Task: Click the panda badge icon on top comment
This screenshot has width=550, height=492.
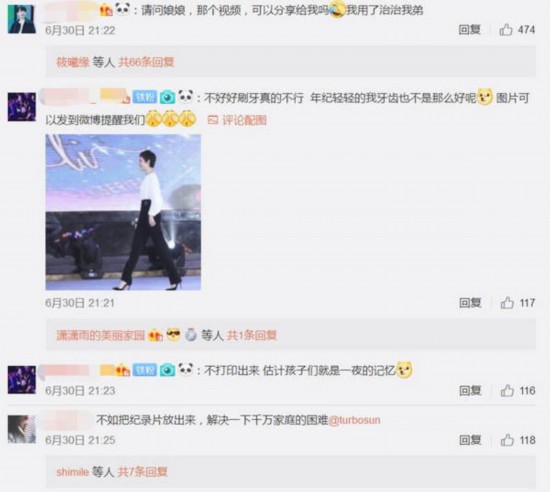Action: tap(123, 9)
